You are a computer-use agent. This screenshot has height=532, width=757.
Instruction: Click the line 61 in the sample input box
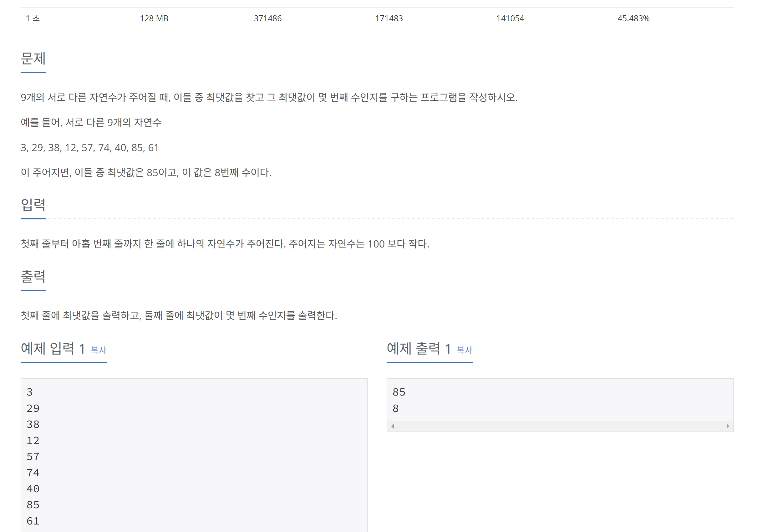pyautogui.click(x=33, y=521)
